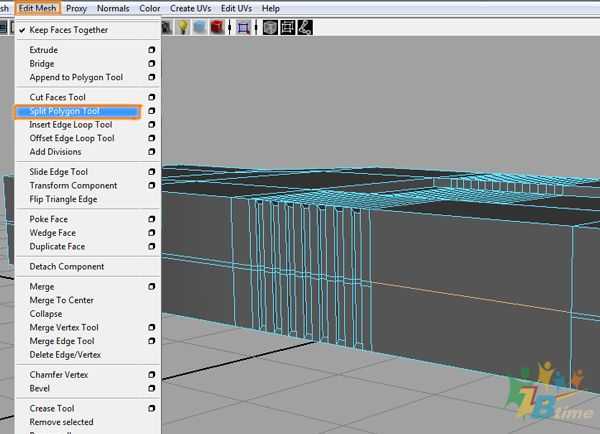600x434 pixels.
Task: Click Delete Edge/Vertex entry
Action: pyautogui.click(x=65, y=355)
